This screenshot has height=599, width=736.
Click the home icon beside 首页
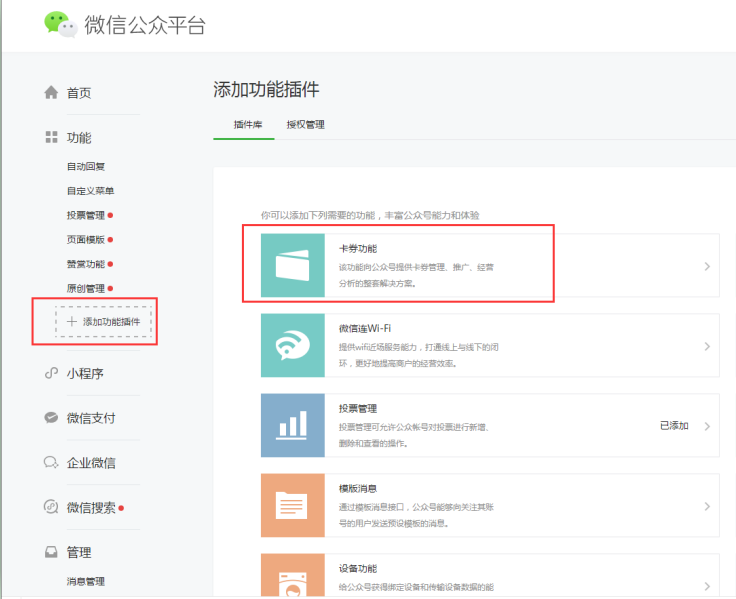51,92
